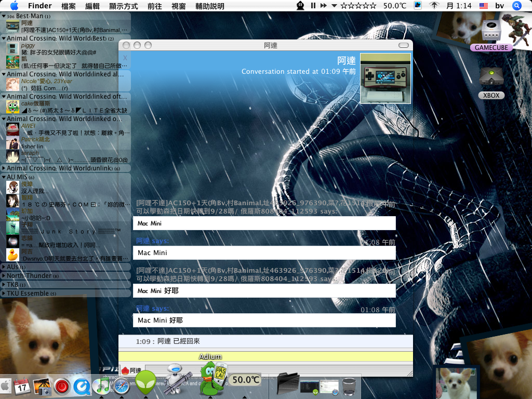Viewport: 532px width, 399px height.
Task: Click the blue cat menu bar icon
Action: point(418,6)
